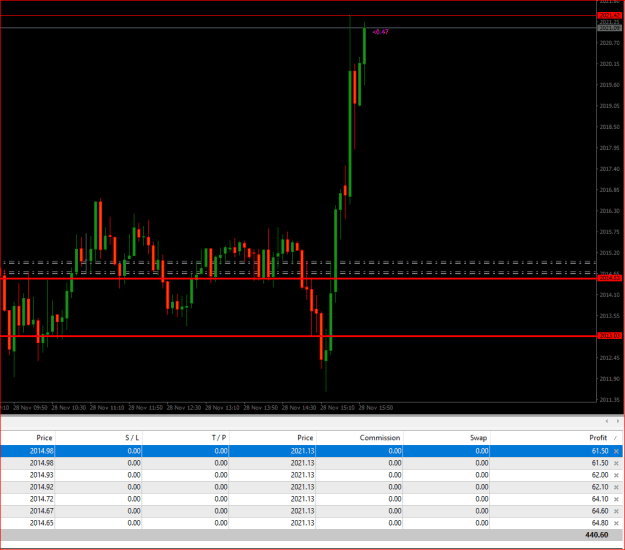Click the 28 Nov 11:10 time label
Screen dimensions: 625x550
pyautogui.click(x=107, y=408)
